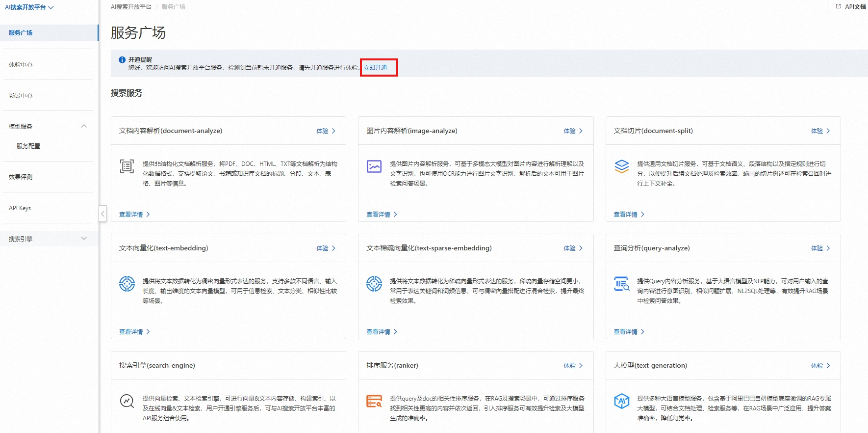This screenshot has height=433, width=868.
Task: Click 体验 on document-analyze card
Action: (326, 131)
